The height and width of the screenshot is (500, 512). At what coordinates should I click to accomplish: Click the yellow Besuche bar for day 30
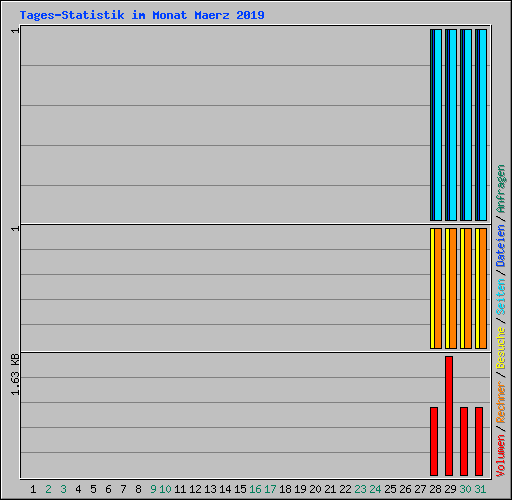(462, 288)
